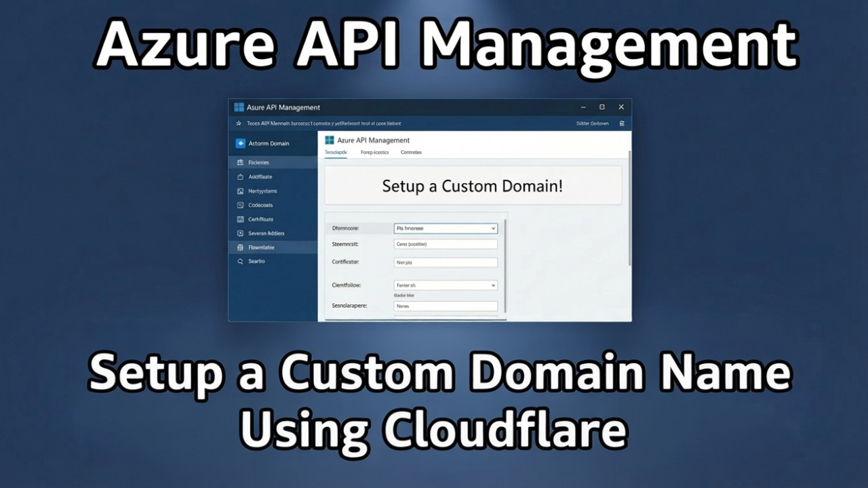Select the Server Addresses sidebar icon

(241, 233)
